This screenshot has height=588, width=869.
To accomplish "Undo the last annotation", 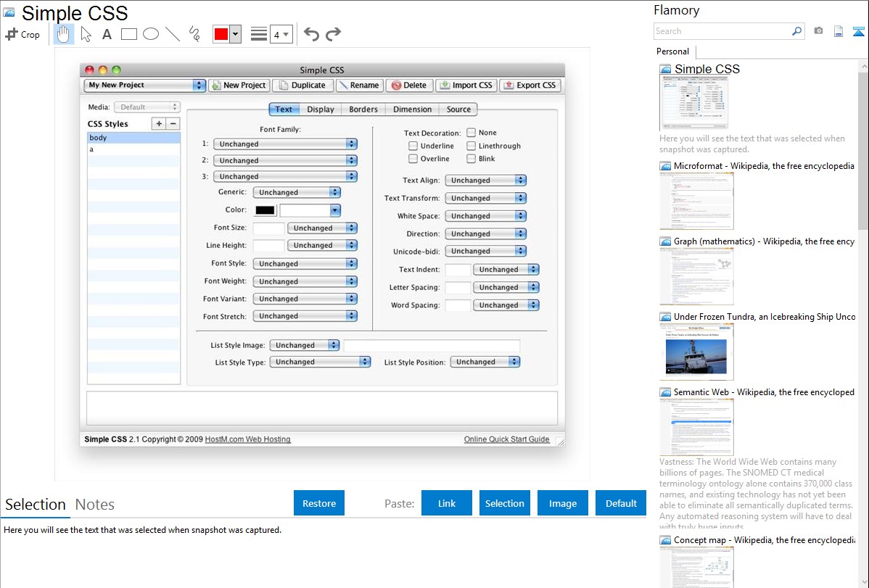I will (311, 34).
